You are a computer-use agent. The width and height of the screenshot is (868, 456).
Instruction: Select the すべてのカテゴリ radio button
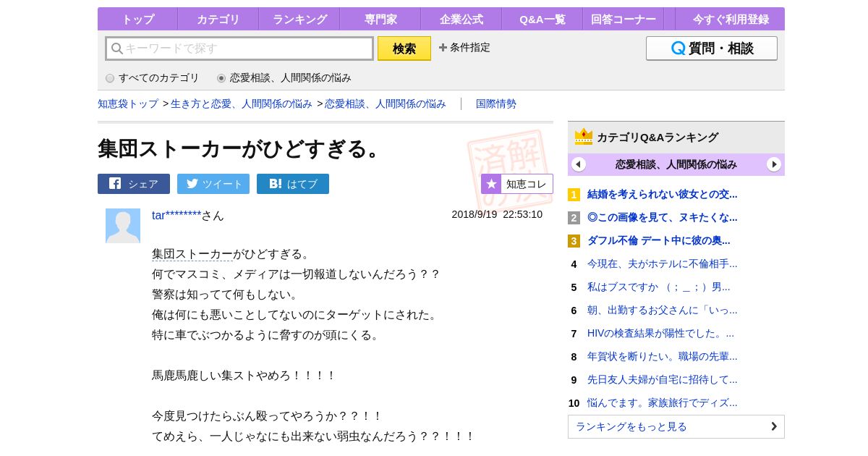click(x=110, y=78)
